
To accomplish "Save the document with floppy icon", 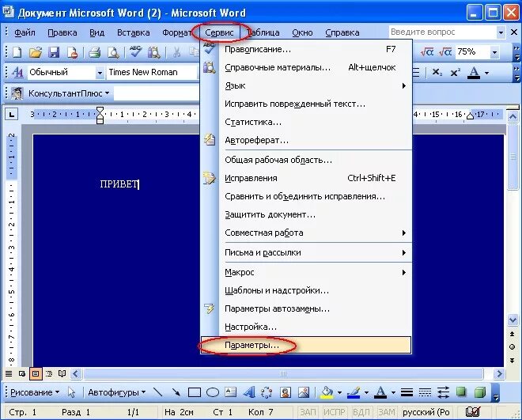I will (x=54, y=52).
